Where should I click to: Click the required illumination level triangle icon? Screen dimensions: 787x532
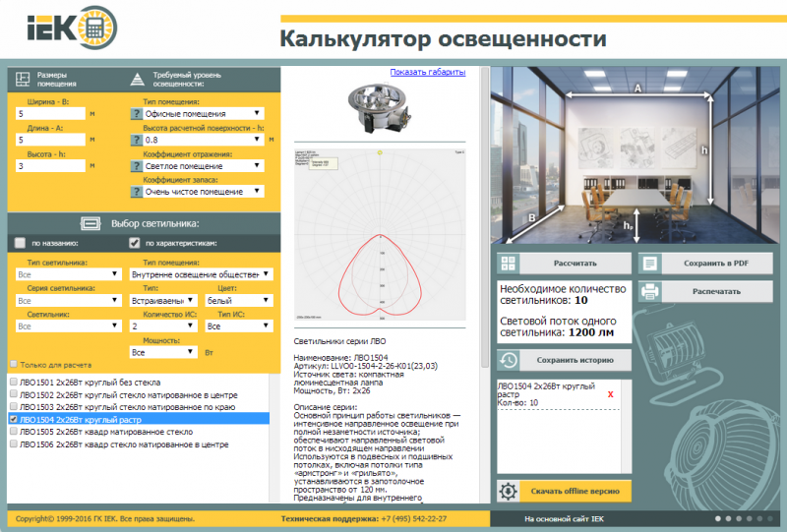(137, 80)
